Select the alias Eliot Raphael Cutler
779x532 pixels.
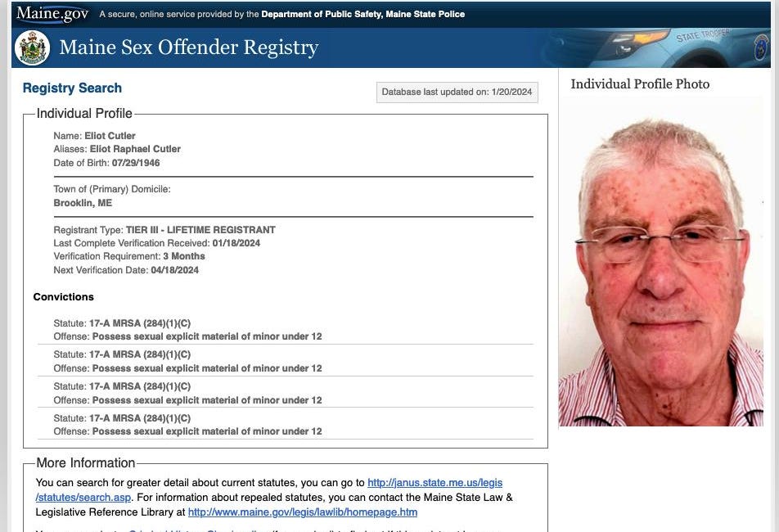135,149
